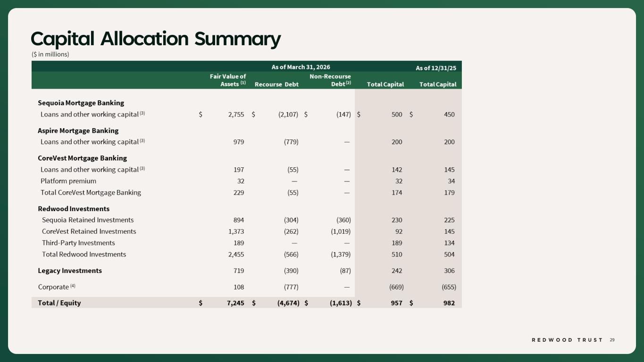
Task: Select the Sequoia Retained total capital "230"
Action: pyautogui.click(x=397, y=220)
